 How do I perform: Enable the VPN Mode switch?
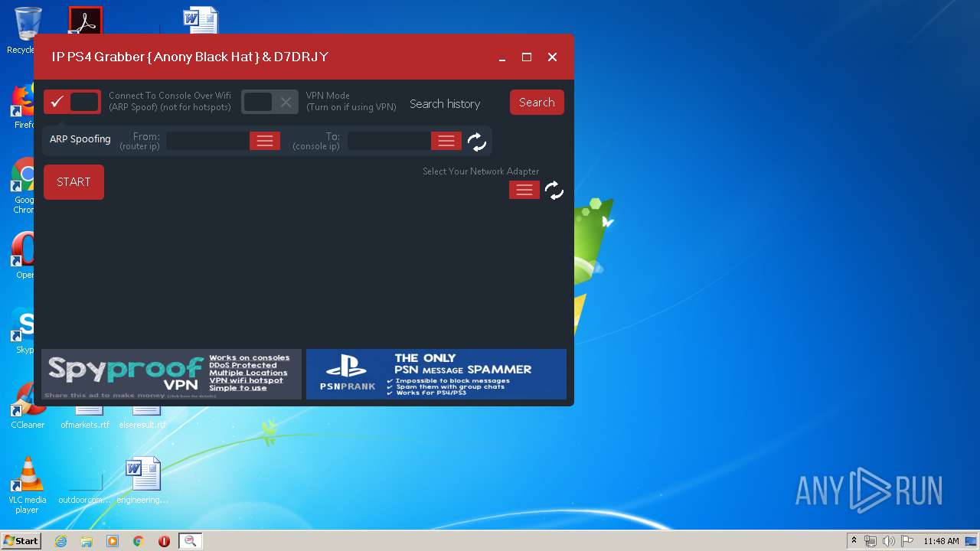coord(269,102)
